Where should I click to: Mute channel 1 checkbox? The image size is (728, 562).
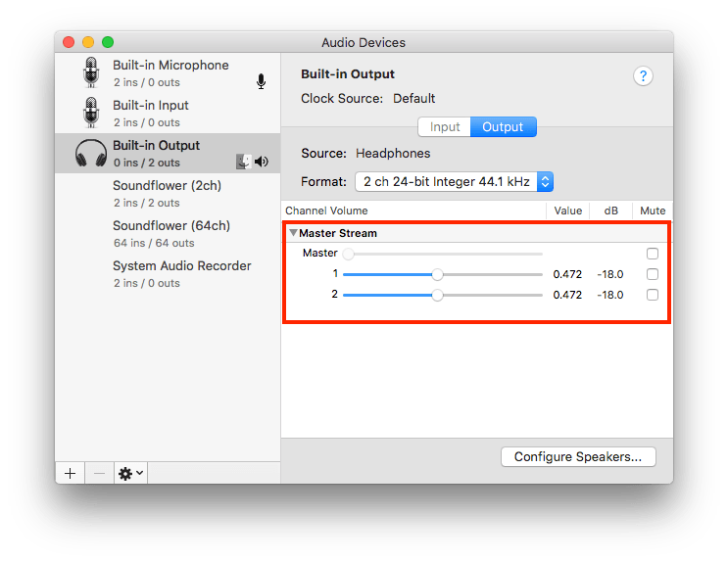(x=653, y=274)
